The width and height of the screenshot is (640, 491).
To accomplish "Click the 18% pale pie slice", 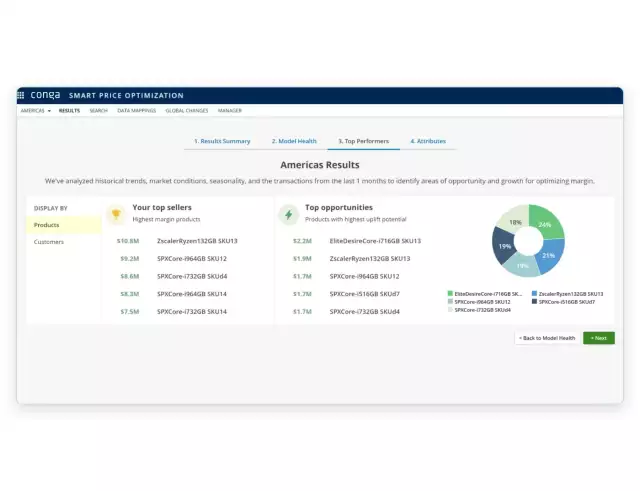I will (x=513, y=220).
